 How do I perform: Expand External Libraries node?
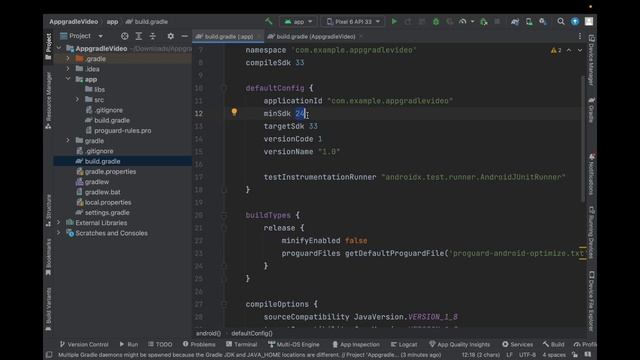[59, 222]
